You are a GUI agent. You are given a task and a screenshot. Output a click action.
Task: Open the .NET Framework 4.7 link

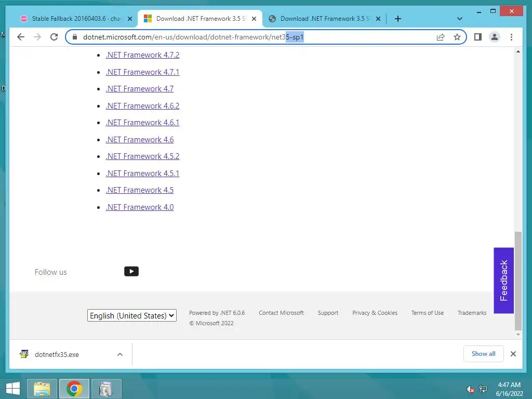pos(139,89)
